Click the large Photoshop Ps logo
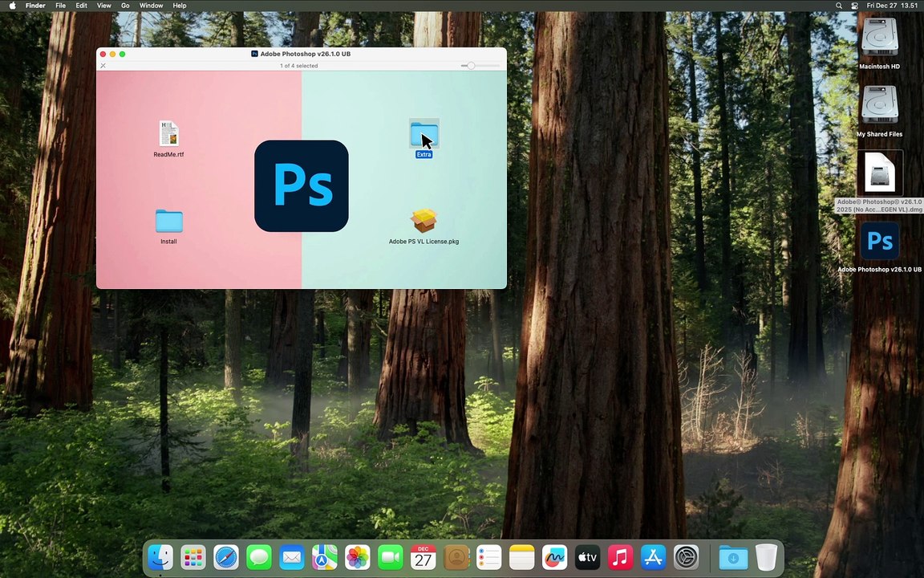924x578 pixels. point(301,185)
